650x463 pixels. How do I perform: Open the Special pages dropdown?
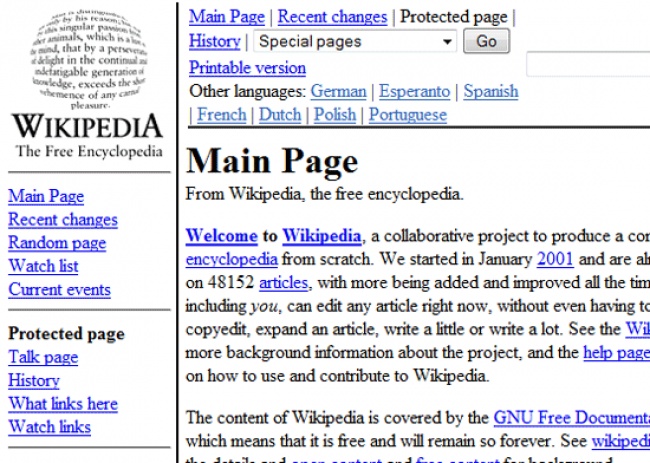click(354, 42)
